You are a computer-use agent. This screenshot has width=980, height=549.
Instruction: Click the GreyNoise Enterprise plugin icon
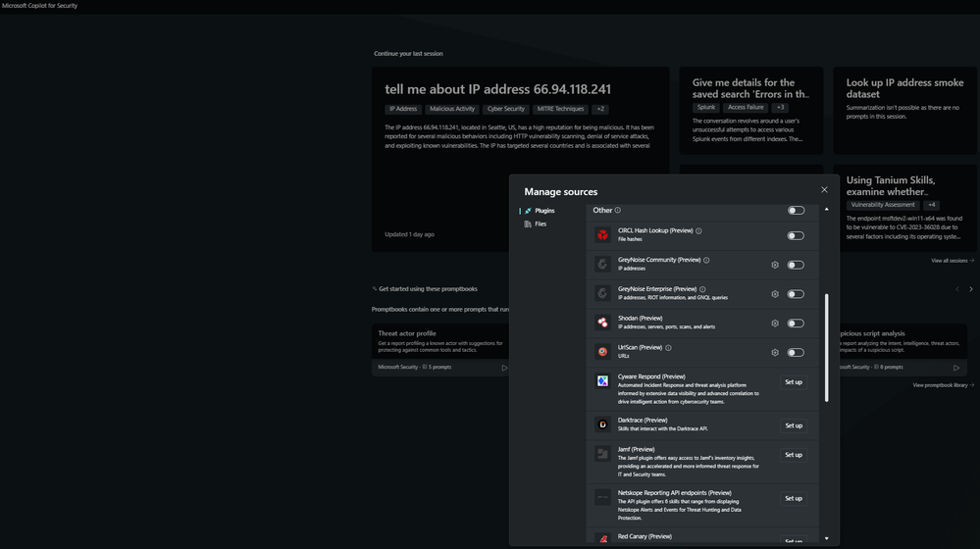click(602, 293)
